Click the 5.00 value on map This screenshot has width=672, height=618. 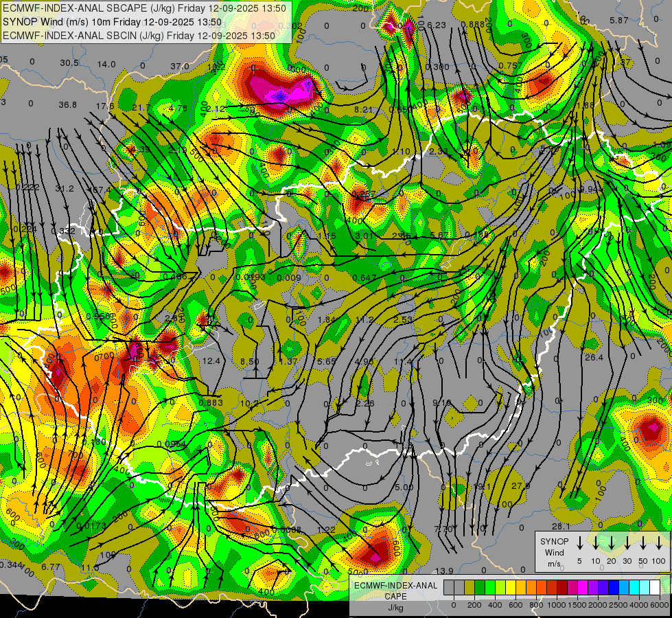(x=404, y=488)
